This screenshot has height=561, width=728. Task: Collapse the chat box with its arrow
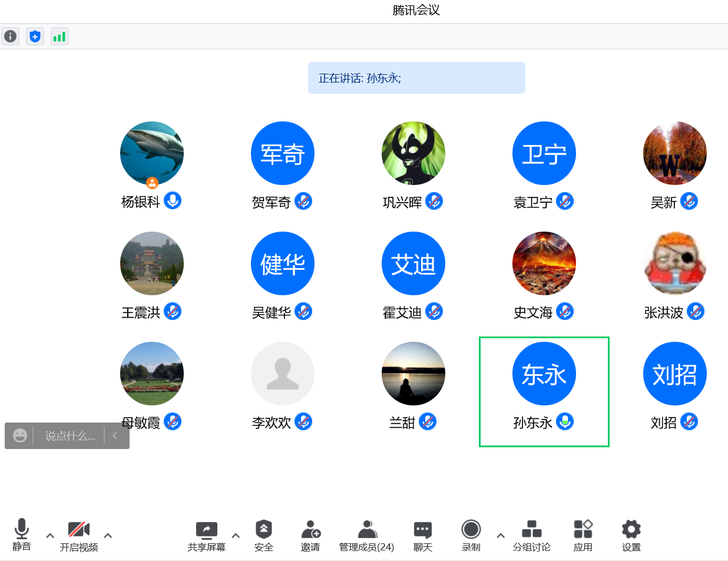115,436
